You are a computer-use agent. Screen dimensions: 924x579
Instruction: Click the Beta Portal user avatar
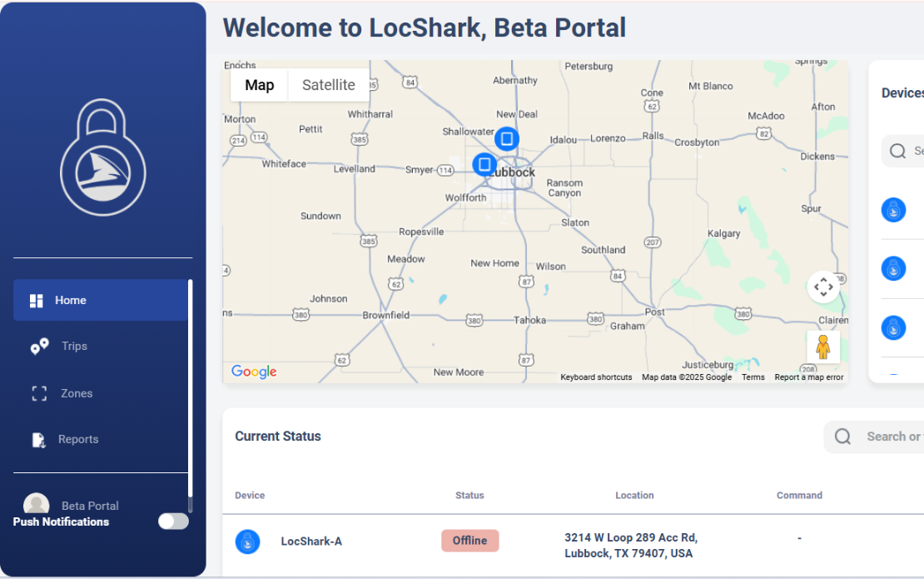click(36, 504)
